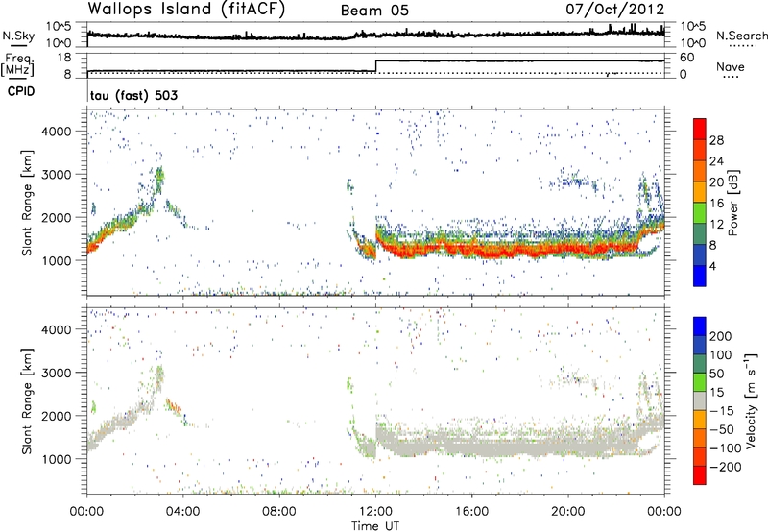Click the left '10^5' noise axis tick
This screenshot has width=768, height=532.
point(59,26)
